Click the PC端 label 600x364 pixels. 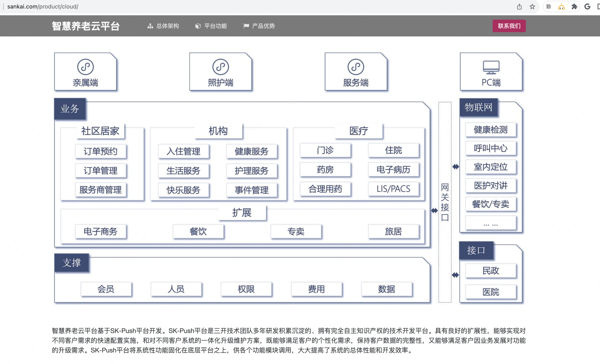tap(491, 82)
